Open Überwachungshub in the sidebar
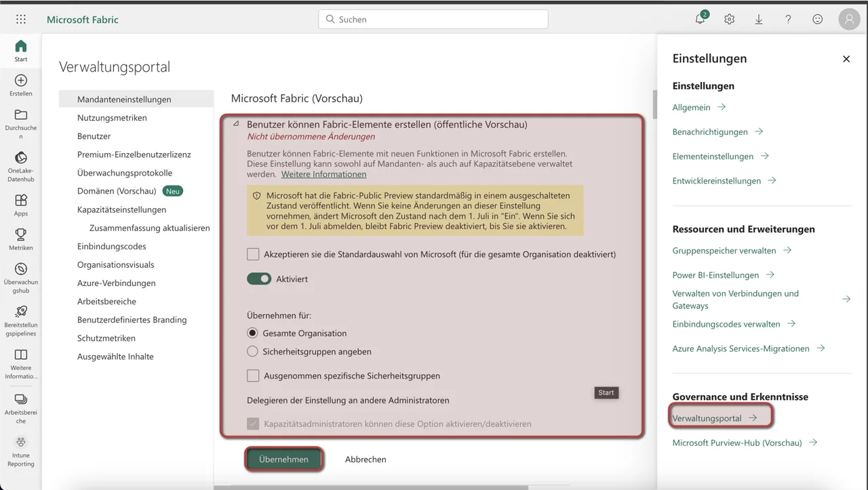 [21, 278]
